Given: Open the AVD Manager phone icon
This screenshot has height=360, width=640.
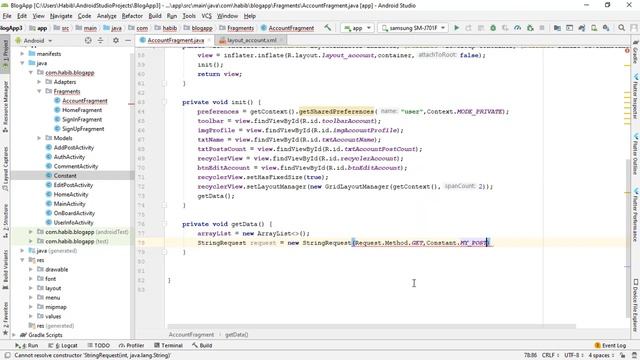Looking at the screenshot, I should (x=594, y=28).
